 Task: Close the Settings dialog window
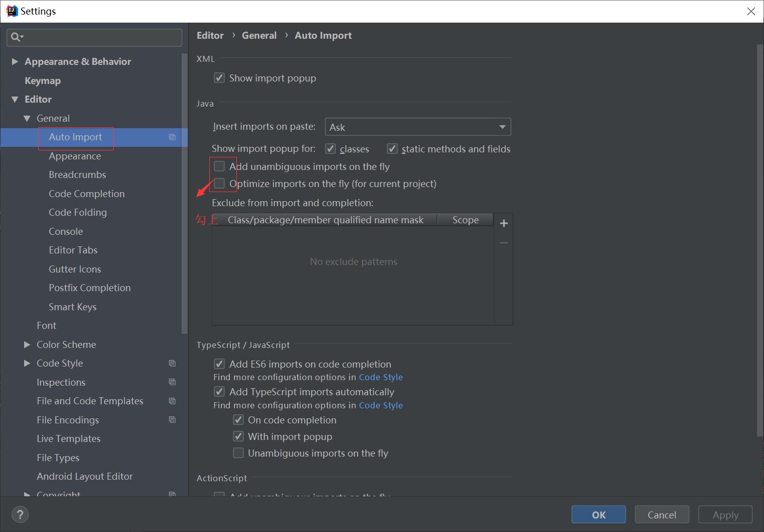(x=751, y=11)
